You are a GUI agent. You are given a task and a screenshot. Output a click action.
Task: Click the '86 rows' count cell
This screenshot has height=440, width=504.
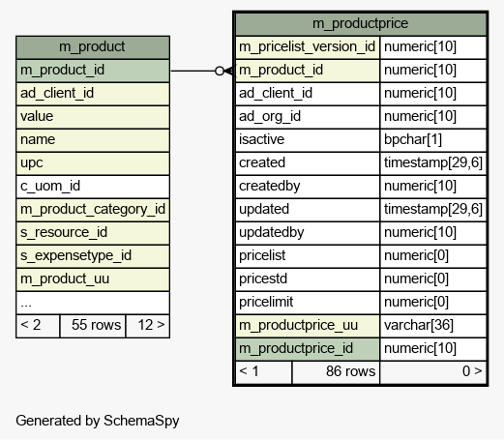click(336, 372)
